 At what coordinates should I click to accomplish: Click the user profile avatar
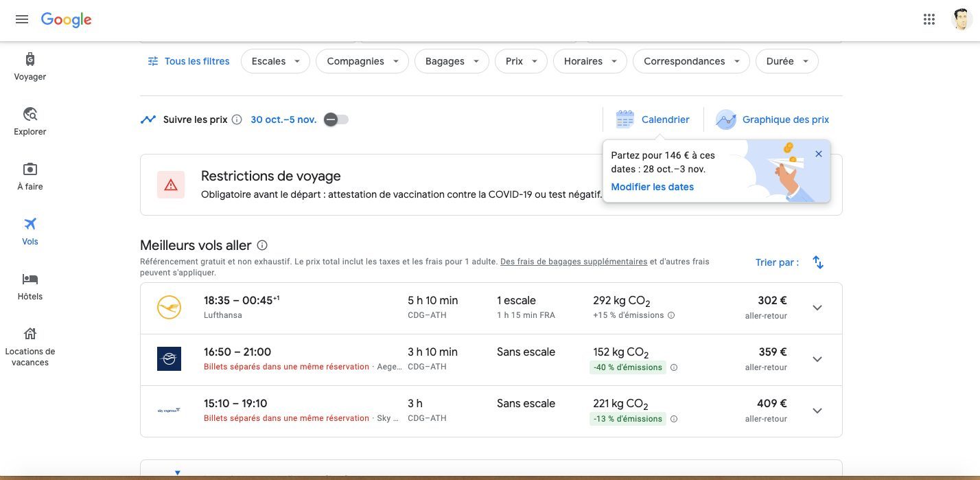961,19
